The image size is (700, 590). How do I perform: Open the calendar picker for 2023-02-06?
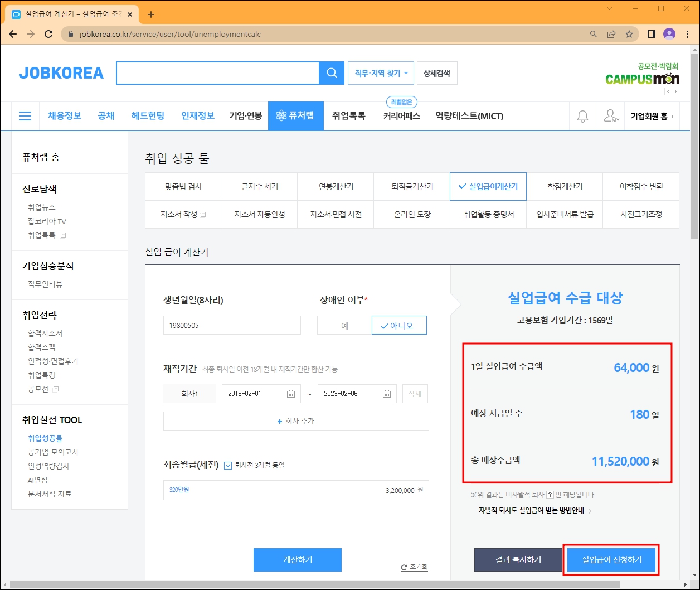coord(388,394)
